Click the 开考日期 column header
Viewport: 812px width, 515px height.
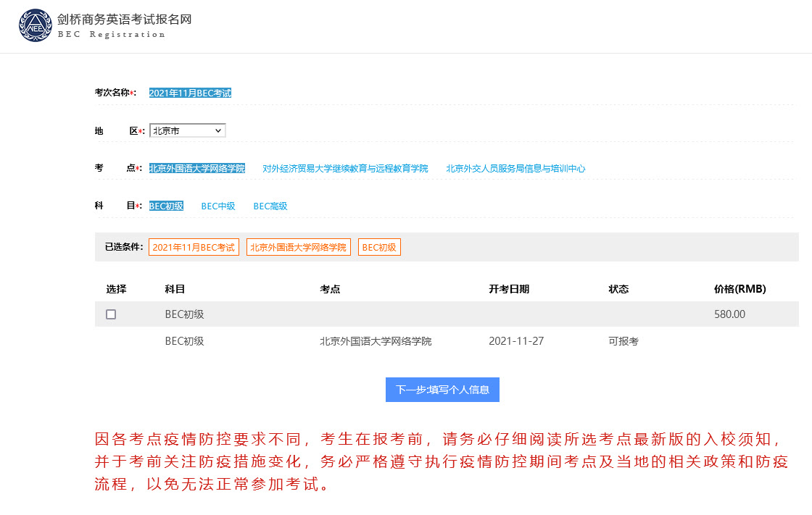(509, 288)
